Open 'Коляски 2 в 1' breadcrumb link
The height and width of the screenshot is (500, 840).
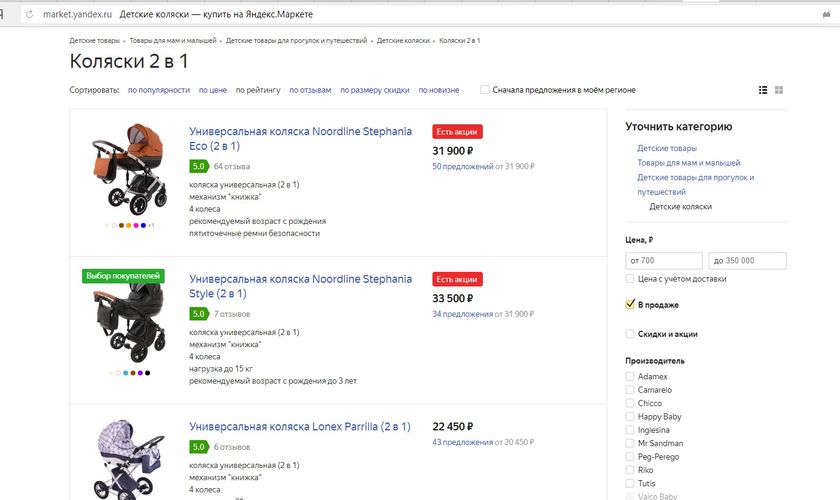460,41
